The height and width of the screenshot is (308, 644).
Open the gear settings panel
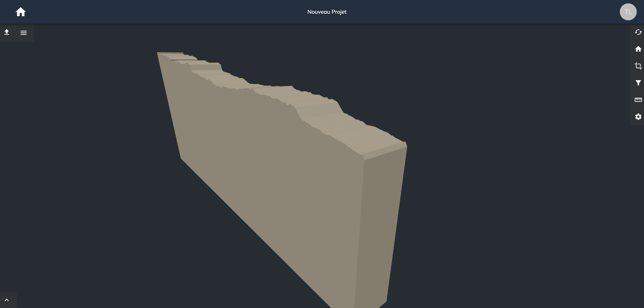coord(638,117)
